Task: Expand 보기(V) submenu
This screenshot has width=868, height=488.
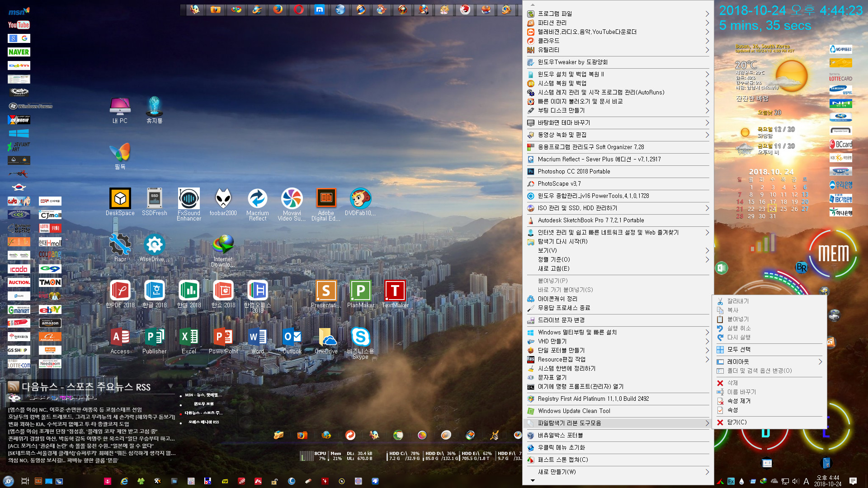Action: 618,250
